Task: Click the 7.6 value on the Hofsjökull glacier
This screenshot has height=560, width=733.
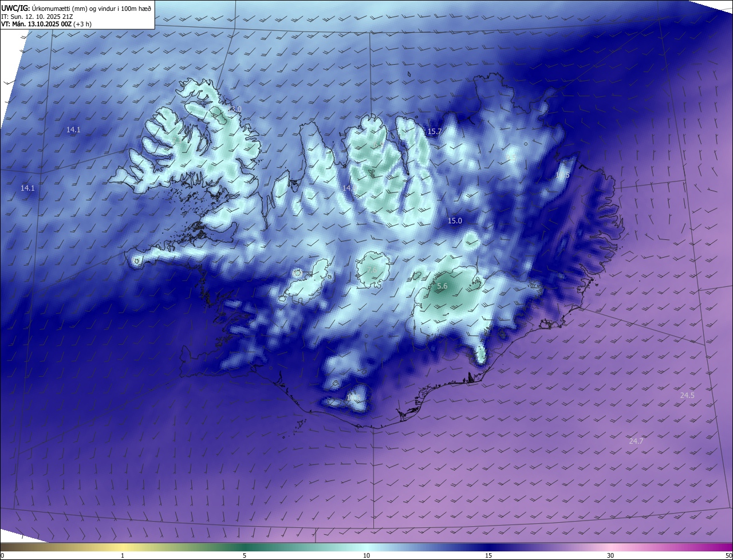Action: point(372,270)
